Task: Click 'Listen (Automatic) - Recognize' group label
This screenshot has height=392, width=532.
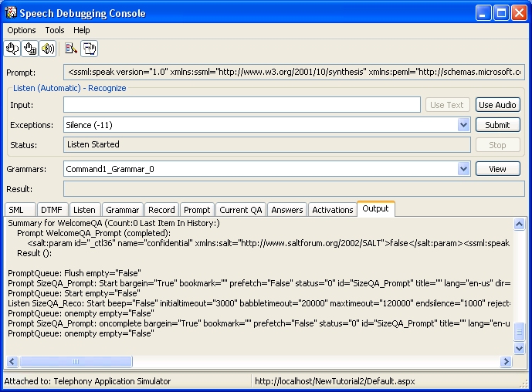Action: [69, 88]
